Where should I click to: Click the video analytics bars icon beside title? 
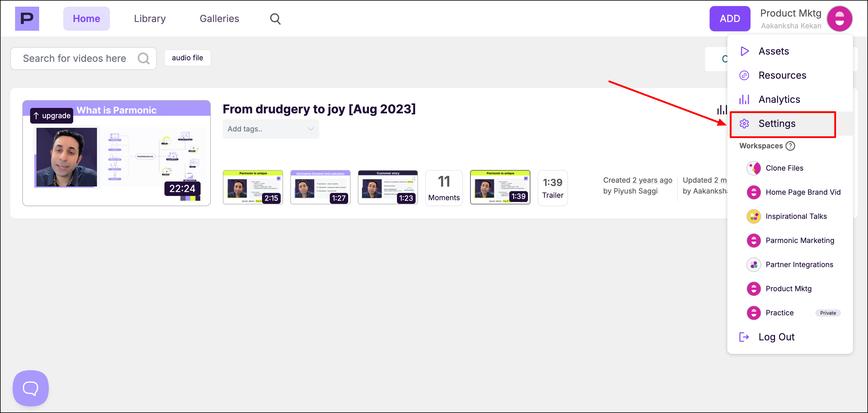pos(722,109)
